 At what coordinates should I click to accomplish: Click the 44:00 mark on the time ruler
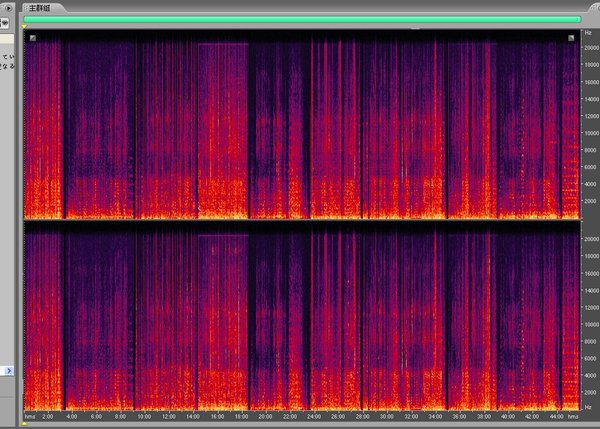[x=556, y=416]
